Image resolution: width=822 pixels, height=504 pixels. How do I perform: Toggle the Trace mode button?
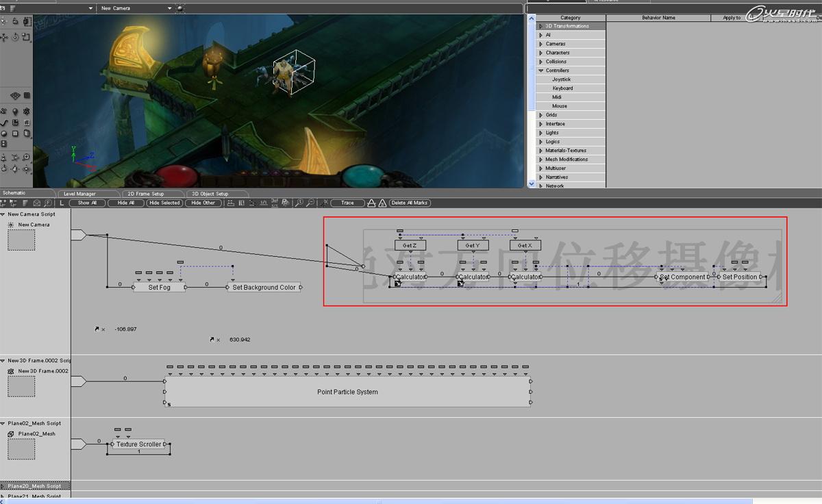pyautogui.click(x=347, y=203)
